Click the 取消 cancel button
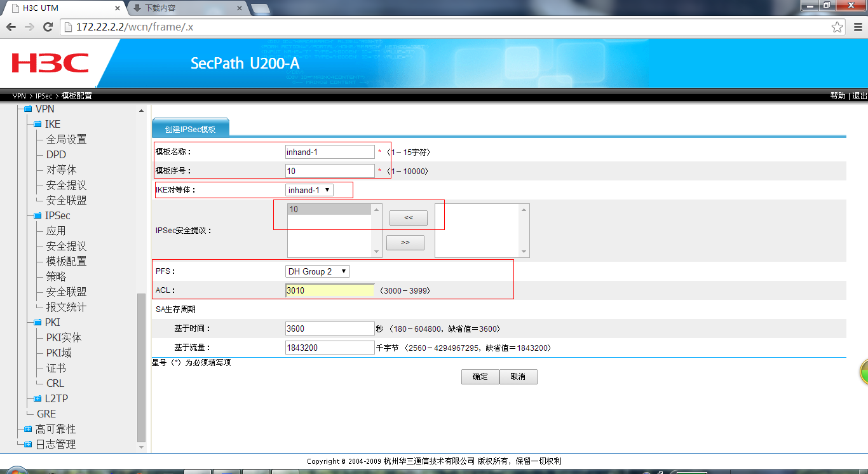 (518, 377)
